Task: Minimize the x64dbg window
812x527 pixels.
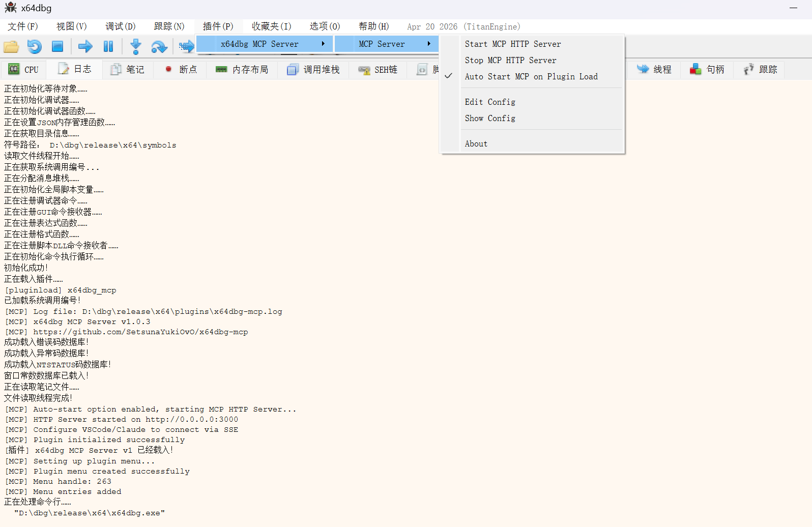Action: [793, 8]
